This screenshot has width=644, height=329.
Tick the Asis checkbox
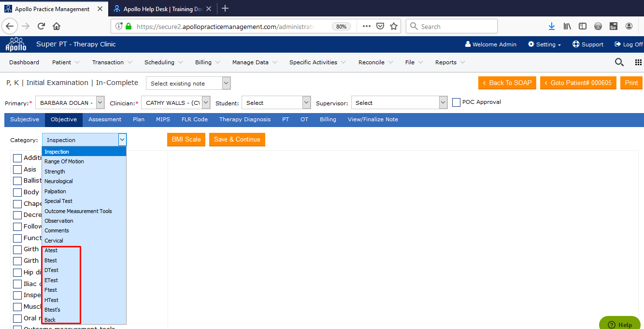pos(17,170)
